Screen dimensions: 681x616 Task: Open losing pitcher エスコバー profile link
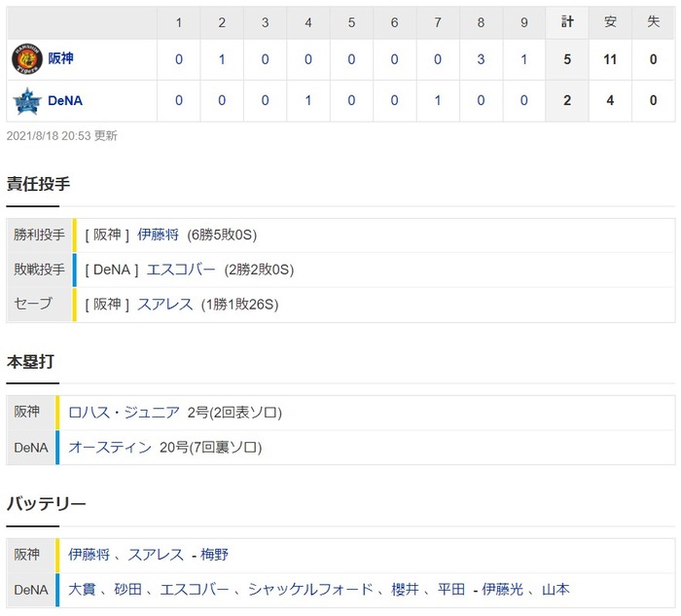(181, 270)
